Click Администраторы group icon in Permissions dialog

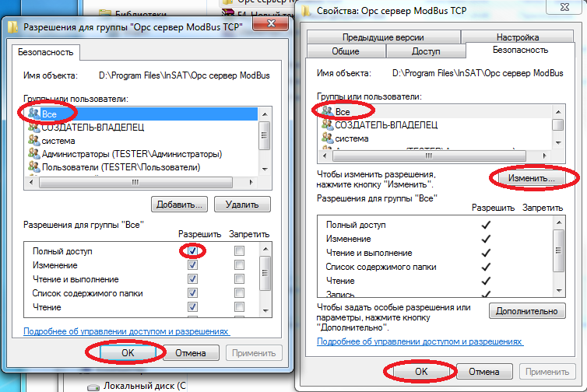point(34,154)
